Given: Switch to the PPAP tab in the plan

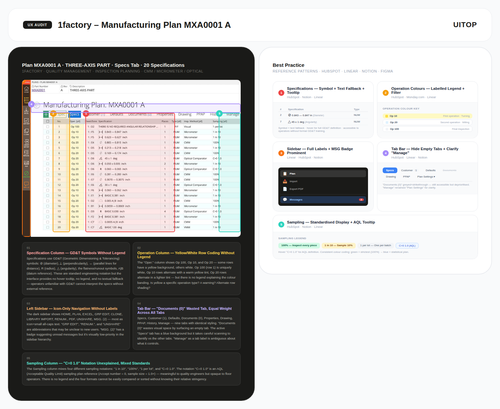Looking at the screenshot, I should pyautogui.click(x=200, y=114).
